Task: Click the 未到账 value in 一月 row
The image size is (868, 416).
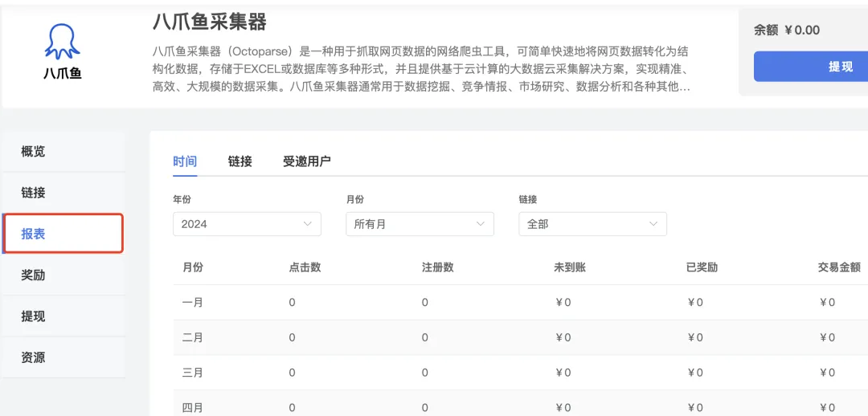Action: point(562,303)
